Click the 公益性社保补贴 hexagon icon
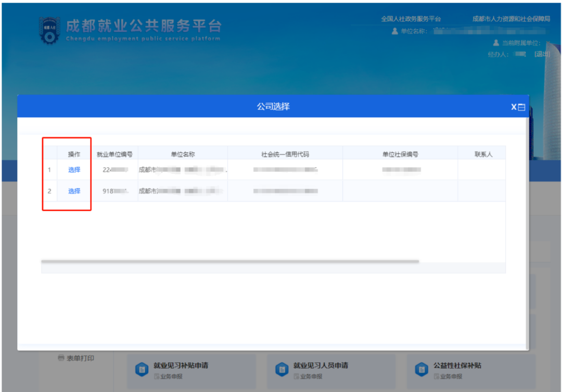The image size is (562, 392). pyautogui.click(x=421, y=369)
